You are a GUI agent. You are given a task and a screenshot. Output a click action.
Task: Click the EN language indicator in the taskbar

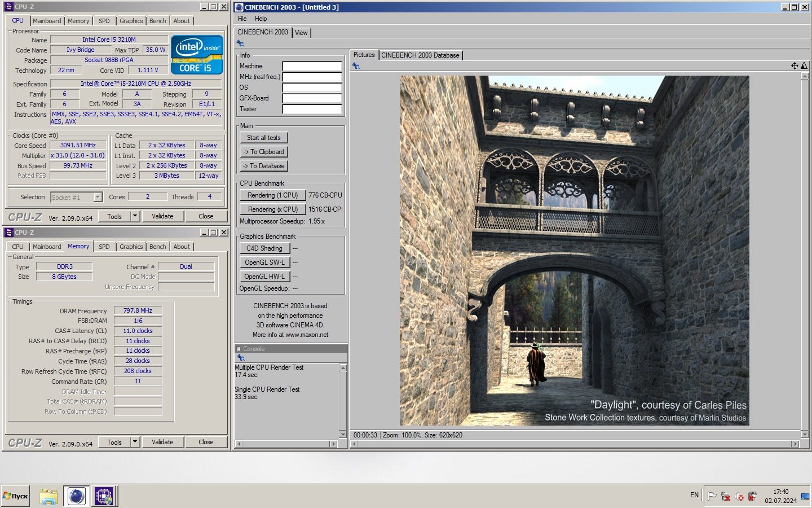[x=694, y=495]
